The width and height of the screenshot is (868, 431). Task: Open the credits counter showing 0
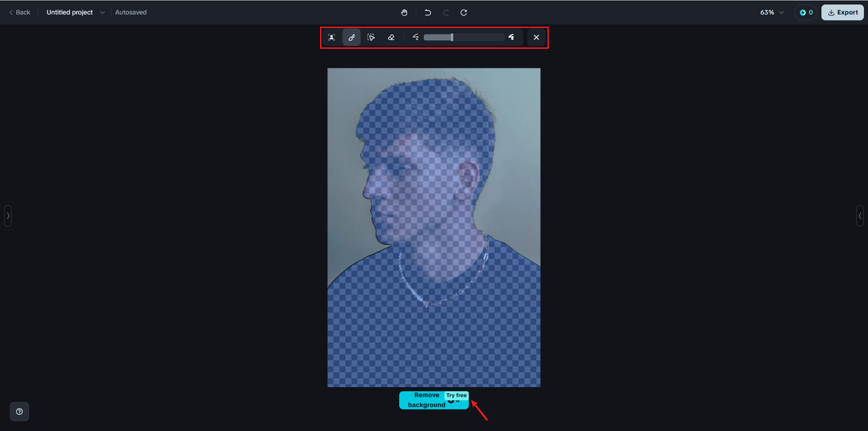tap(806, 12)
